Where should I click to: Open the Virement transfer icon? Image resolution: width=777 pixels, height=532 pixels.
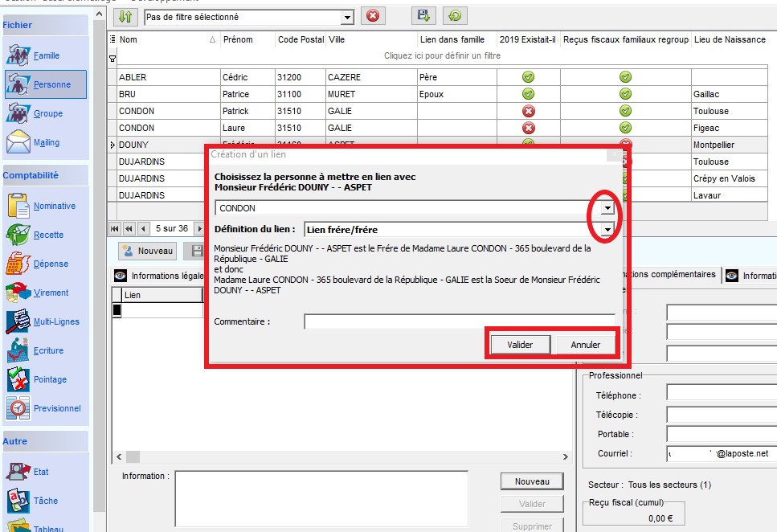coord(18,293)
